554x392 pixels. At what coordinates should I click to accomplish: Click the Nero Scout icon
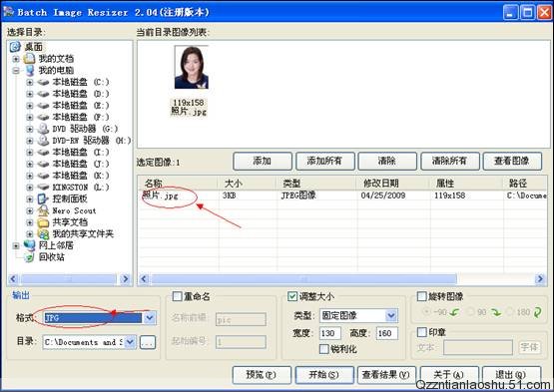click(x=43, y=210)
